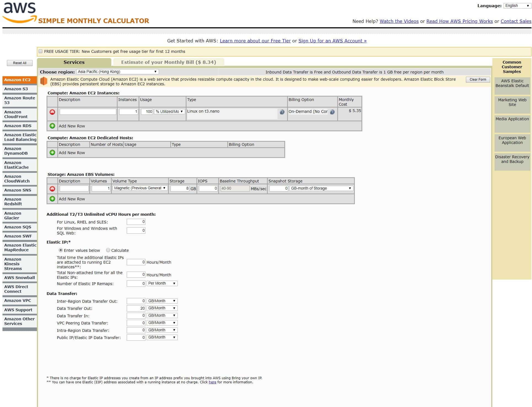Open Inter-Region Data Transfer Out unit dropdown

162,301
